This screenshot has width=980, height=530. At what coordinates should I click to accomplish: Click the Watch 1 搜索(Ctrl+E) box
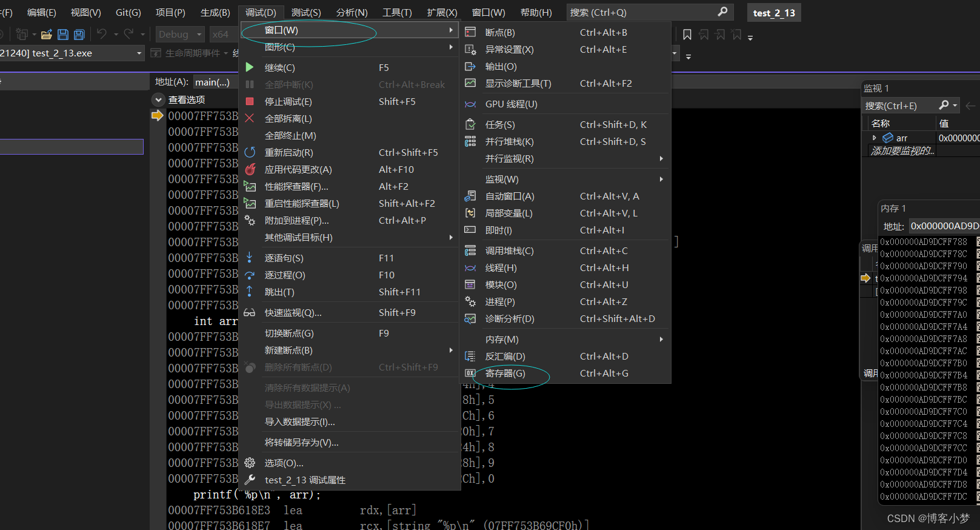point(911,106)
